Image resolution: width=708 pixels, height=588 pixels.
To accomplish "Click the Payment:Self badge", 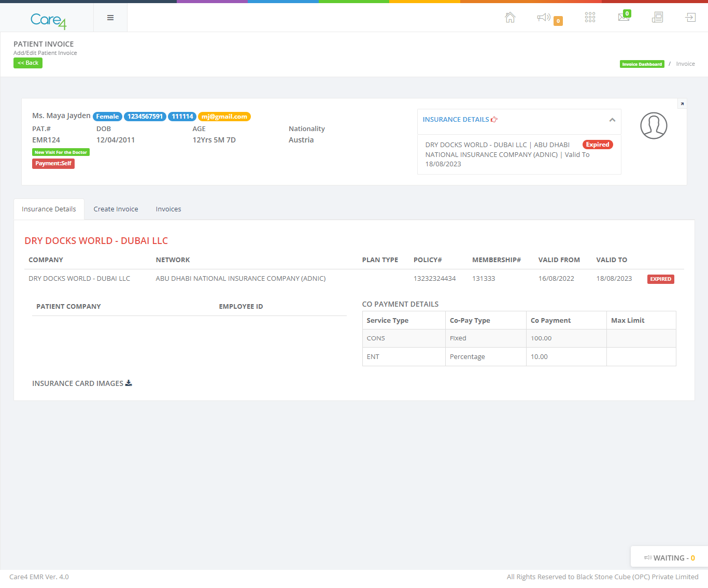I will point(53,163).
